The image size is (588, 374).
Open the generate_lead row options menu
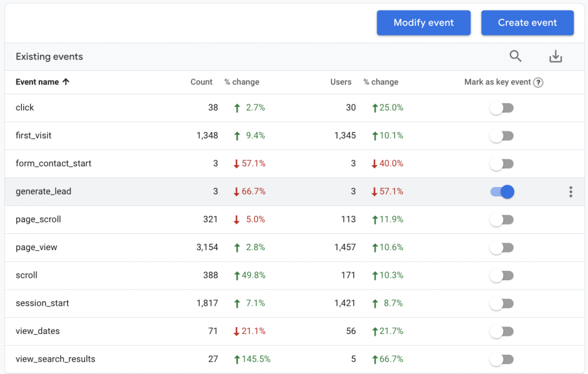pyautogui.click(x=570, y=191)
